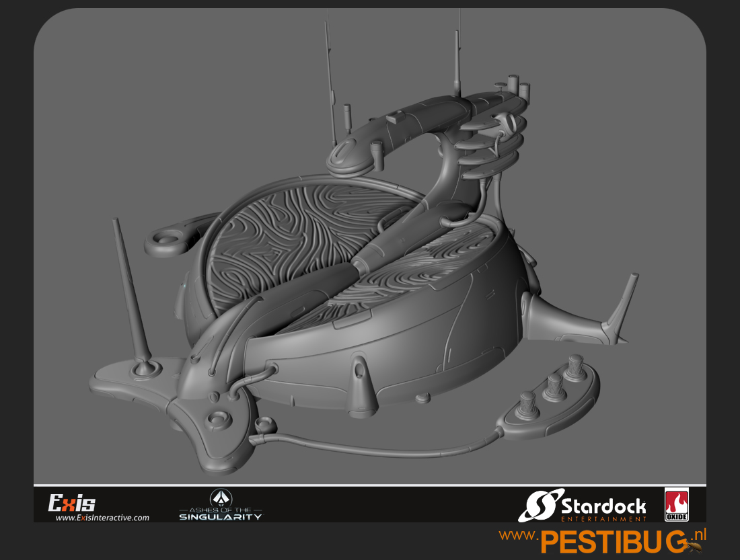The image size is (740, 560).
Task: Click the Stardock Entertainment logo
Action: tap(583, 506)
